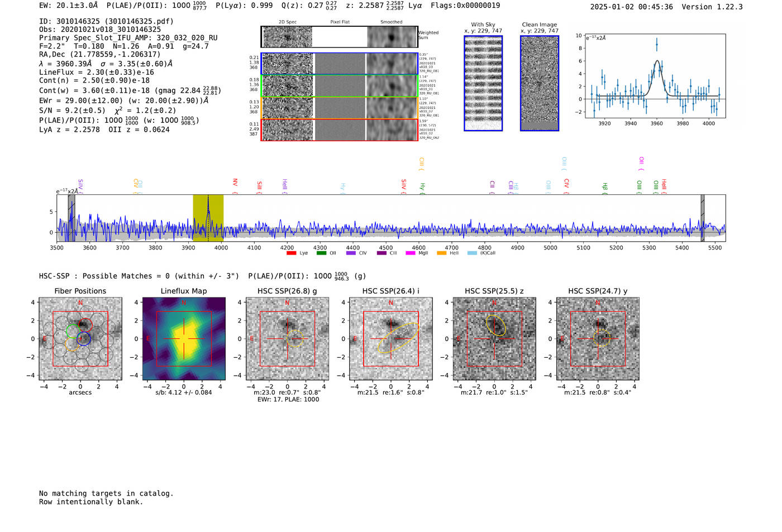Click the λ = 3960.39Å wavelength line
Image resolution: width=782 pixels, height=532 pixels.
pyautogui.click(x=106, y=64)
